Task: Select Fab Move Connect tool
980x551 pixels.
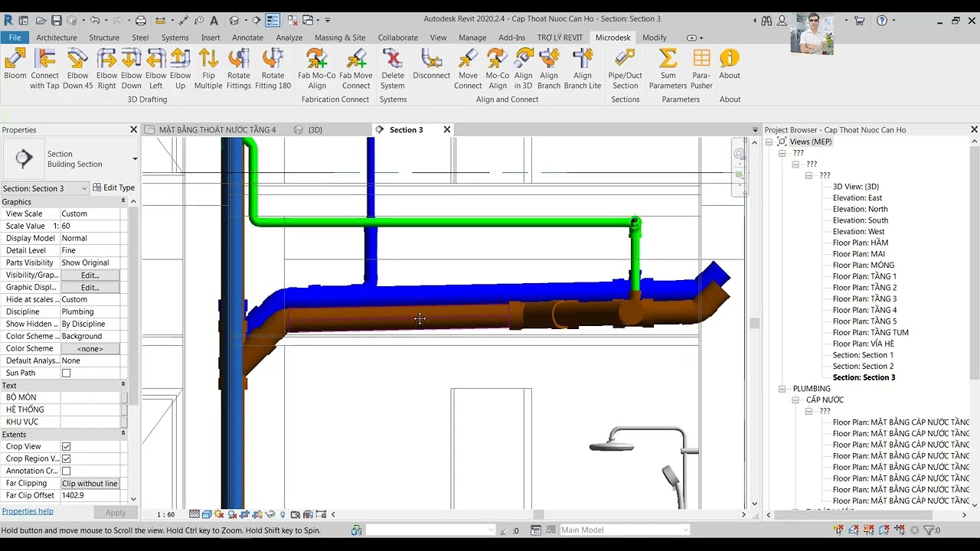Action: point(356,69)
